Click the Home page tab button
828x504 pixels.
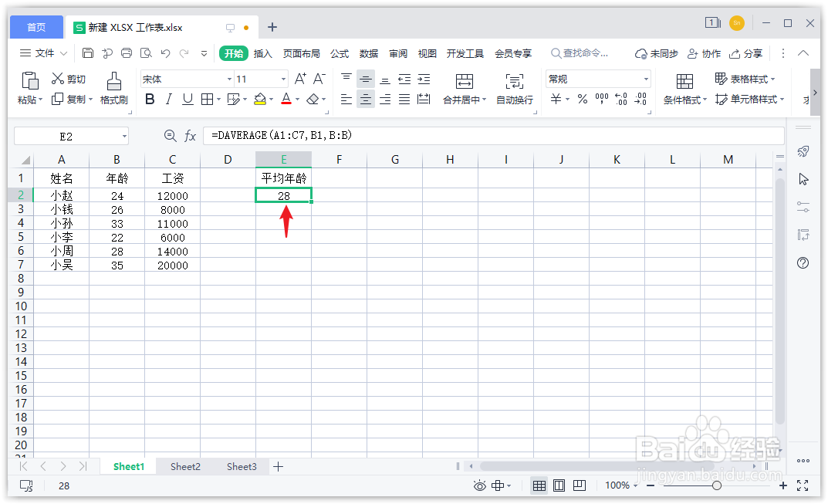[36, 27]
